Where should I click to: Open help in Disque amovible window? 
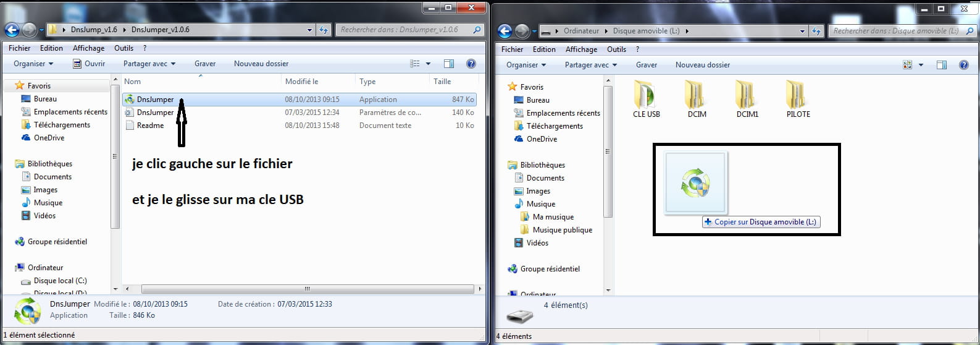[963, 65]
